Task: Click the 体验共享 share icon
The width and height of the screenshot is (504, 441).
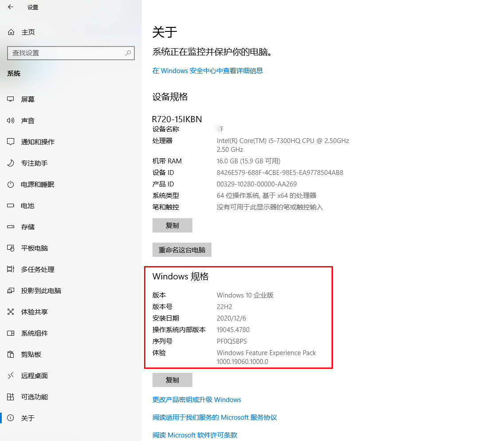Action: coord(11,312)
